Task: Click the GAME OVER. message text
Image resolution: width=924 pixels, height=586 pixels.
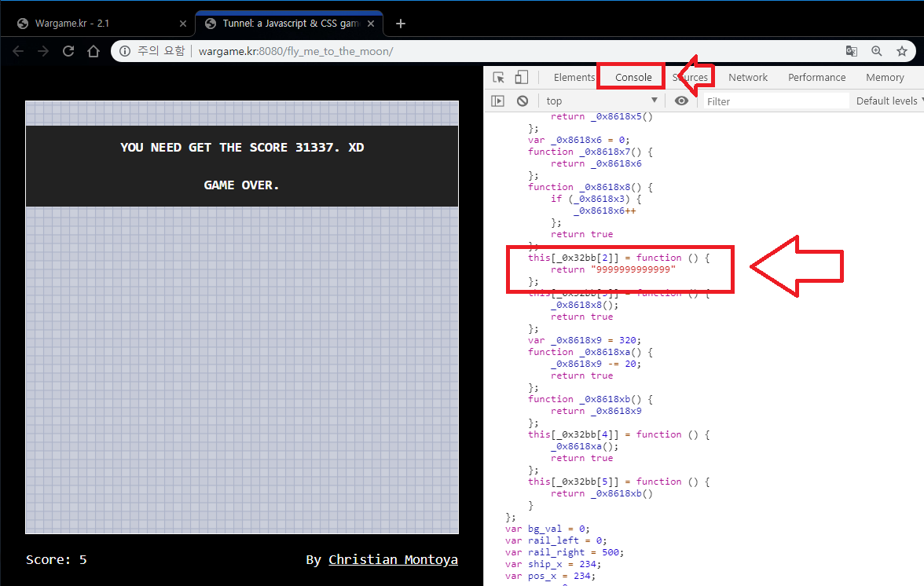Action: click(x=242, y=185)
